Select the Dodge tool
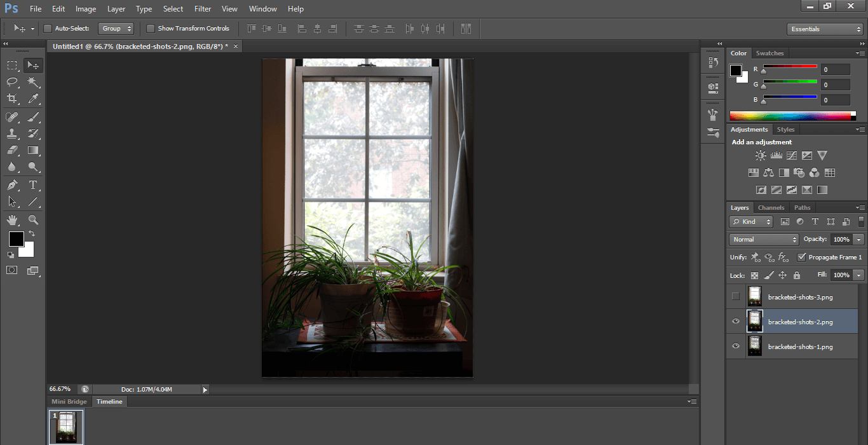 pos(34,167)
